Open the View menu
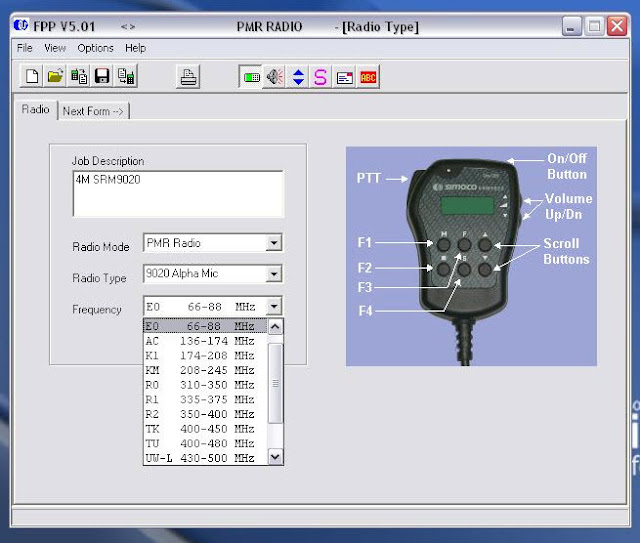 [55, 48]
